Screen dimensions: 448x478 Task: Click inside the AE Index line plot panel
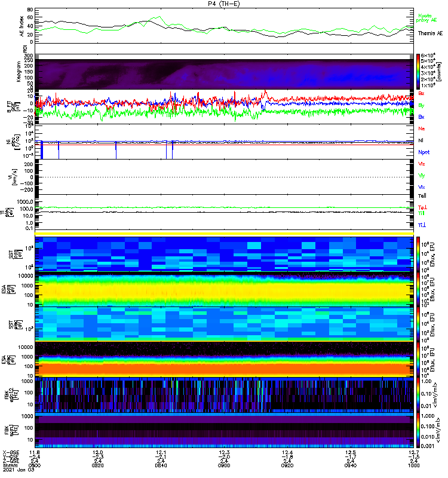click(x=224, y=26)
